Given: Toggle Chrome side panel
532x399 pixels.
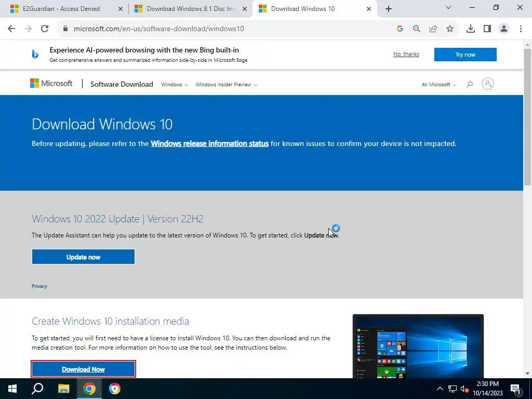Looking at the screenshot, I should (x=487, y=29).
